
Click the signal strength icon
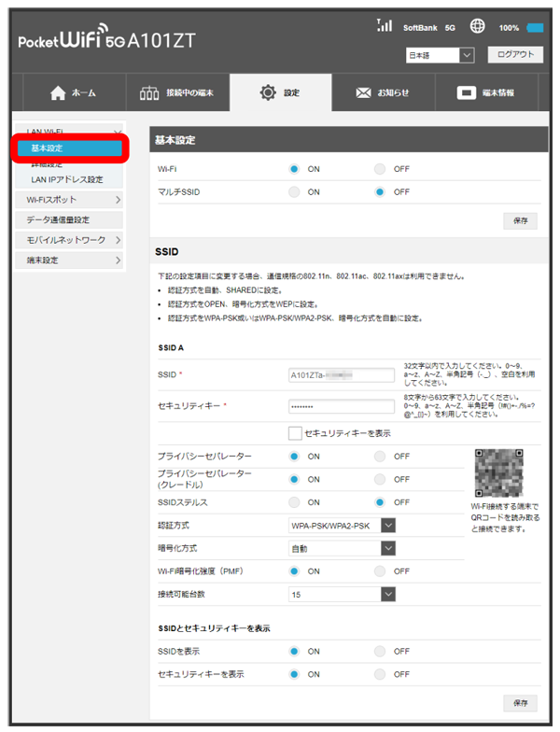(x=384, y=26)
